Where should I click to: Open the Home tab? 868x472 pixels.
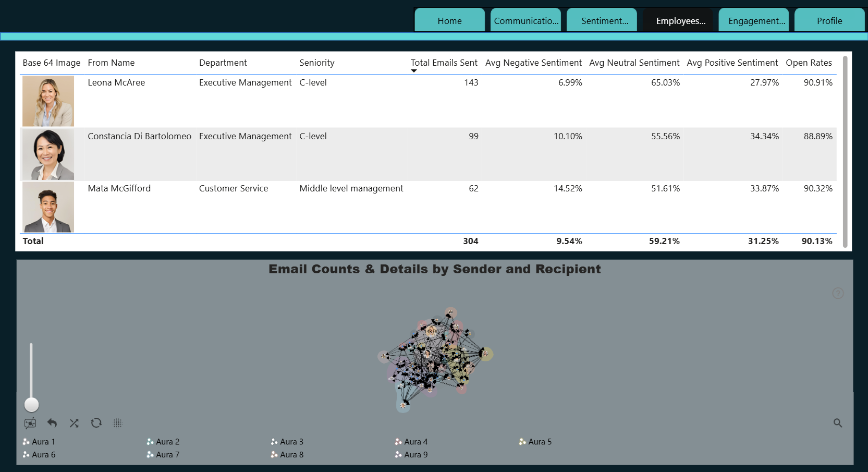(x=449, y=20)
